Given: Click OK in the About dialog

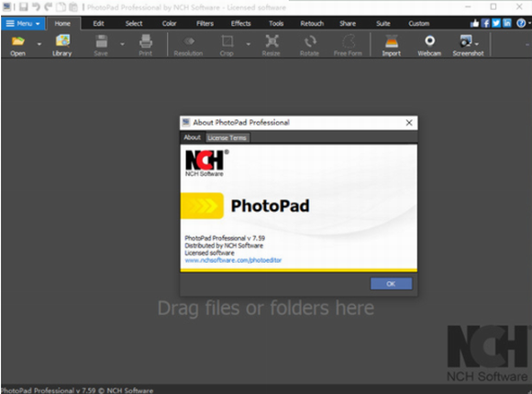Looking at the screenshot, I should tap(391, 284).
